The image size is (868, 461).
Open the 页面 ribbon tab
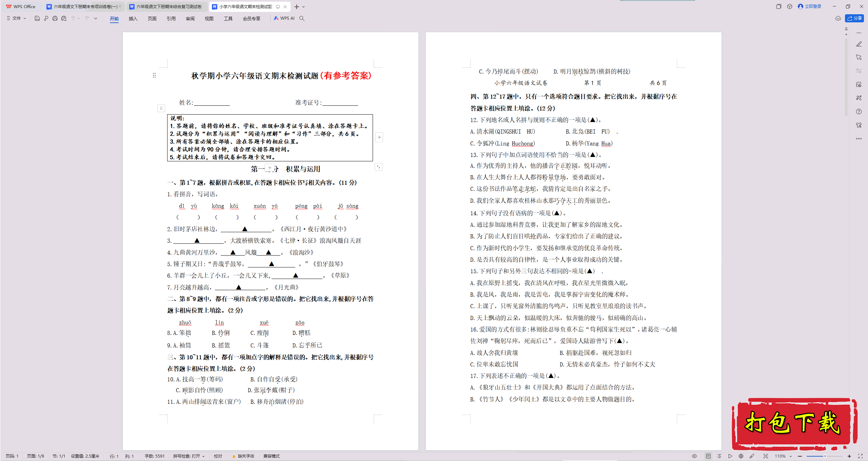(152, 19)
